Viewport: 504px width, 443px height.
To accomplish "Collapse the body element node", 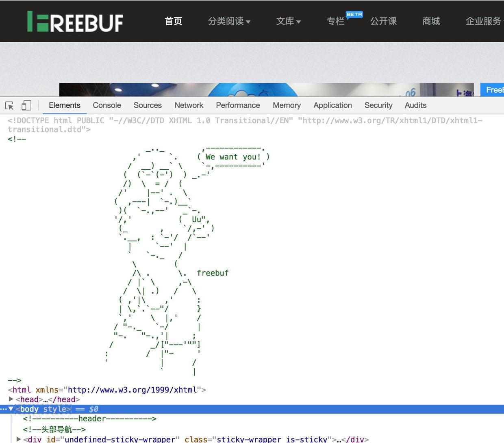I will [11, 409].
